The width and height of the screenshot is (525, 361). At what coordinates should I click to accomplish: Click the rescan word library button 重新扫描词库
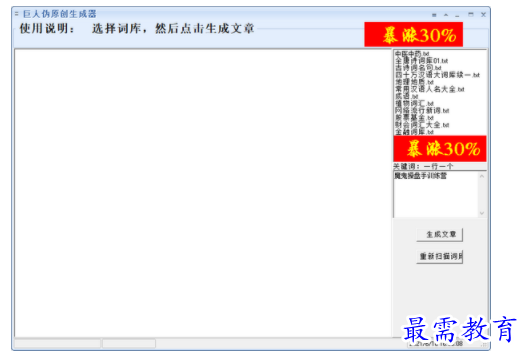440,257
